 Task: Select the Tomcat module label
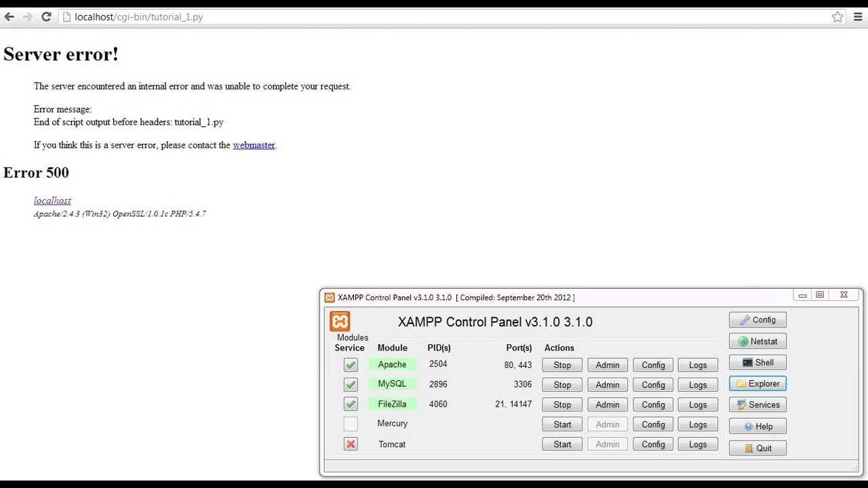click(392, 444)
